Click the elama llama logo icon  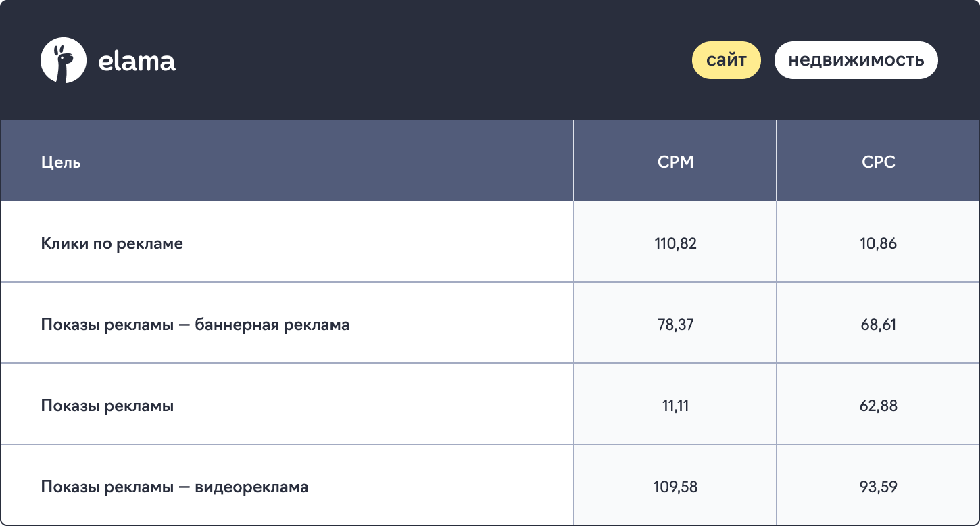pos(64,60)
